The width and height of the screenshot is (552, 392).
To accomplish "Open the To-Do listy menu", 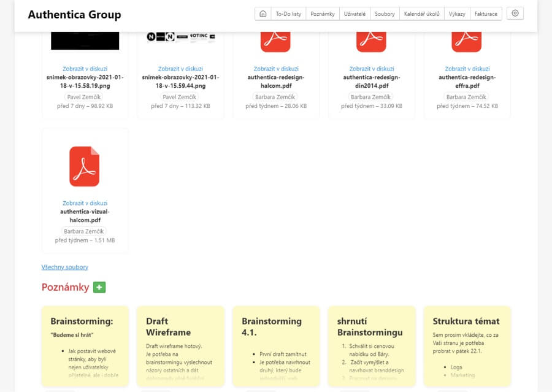I will (x=288, y=13).
